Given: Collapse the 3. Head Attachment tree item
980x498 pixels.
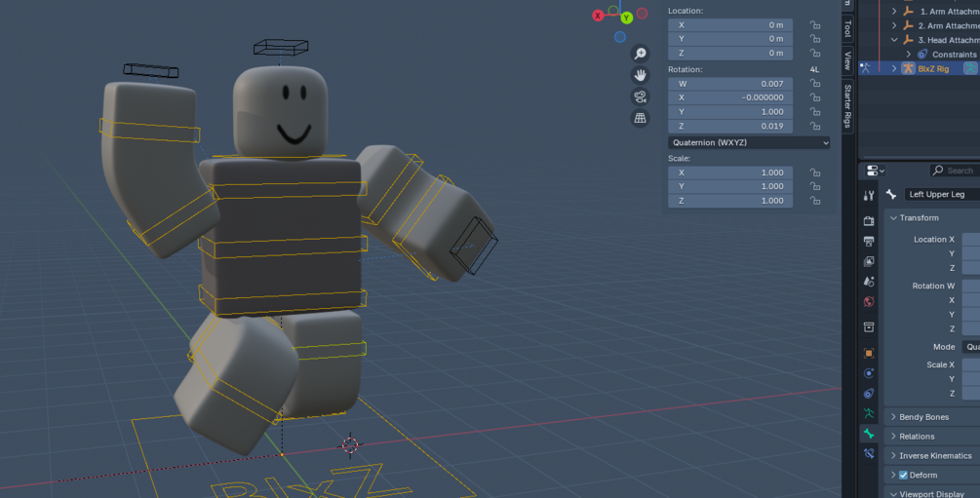Looking at the screenshot, I should coord(894,40).
